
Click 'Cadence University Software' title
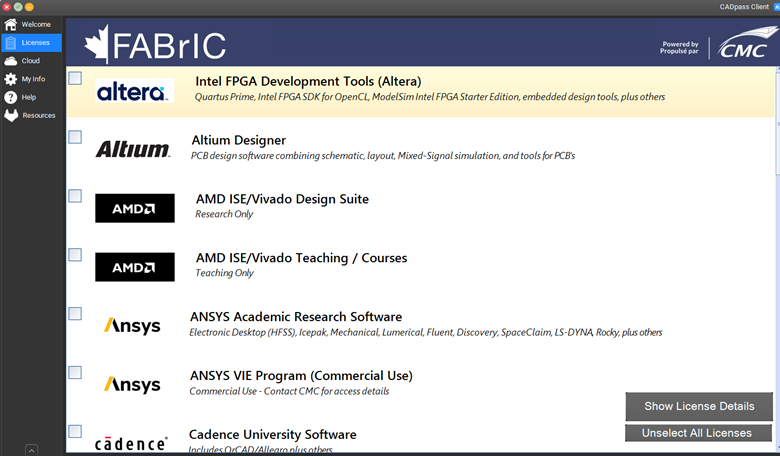point(273,435)
